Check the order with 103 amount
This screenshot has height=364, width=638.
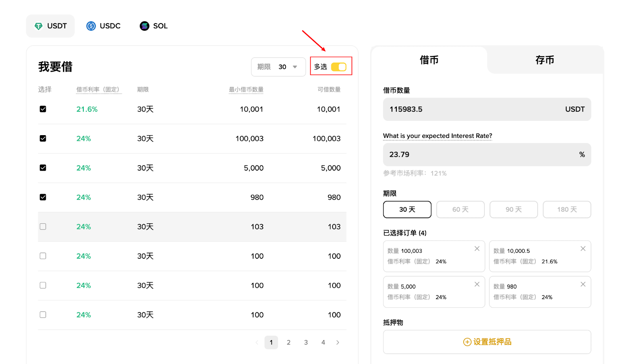point(43,227)
